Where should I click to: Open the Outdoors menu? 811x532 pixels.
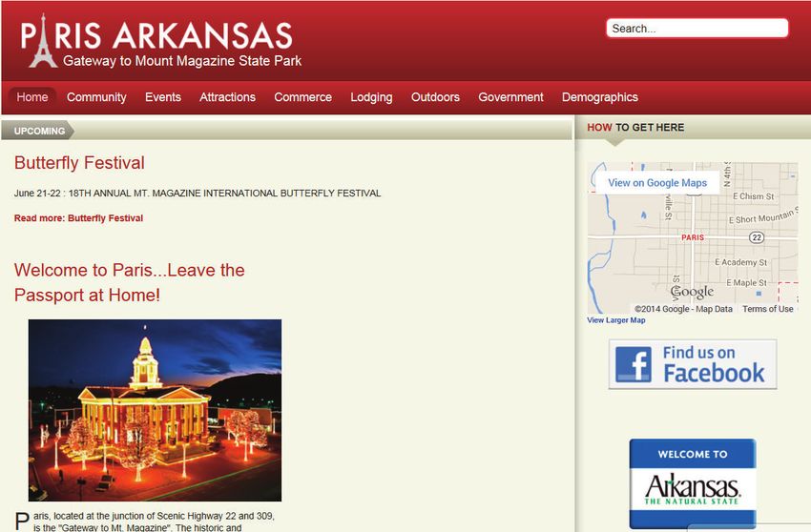(435, 97)
